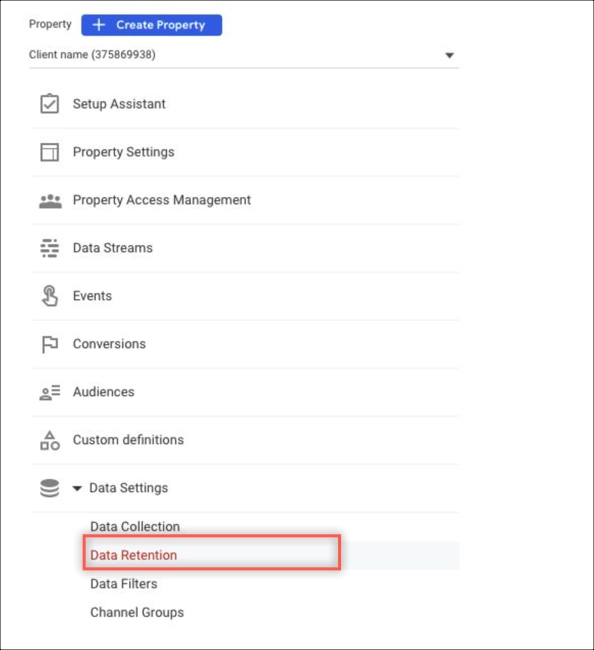Click the Setup Assistant clipboard checkmark icon
This screenshot has height=650, width=594.
click(x=49, y=104)
